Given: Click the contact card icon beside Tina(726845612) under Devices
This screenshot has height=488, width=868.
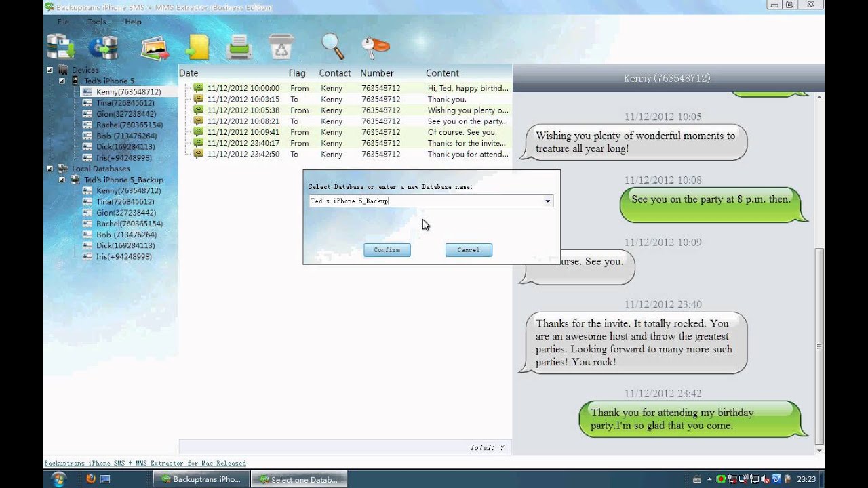Looking at the screenshot, I should tap(87, 103).
